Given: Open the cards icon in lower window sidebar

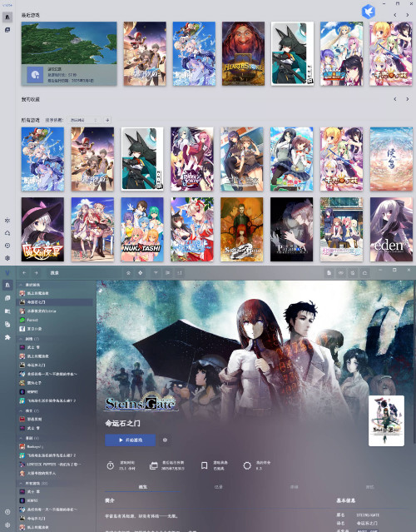Looking at the screenshot, I should coord(7,298).
